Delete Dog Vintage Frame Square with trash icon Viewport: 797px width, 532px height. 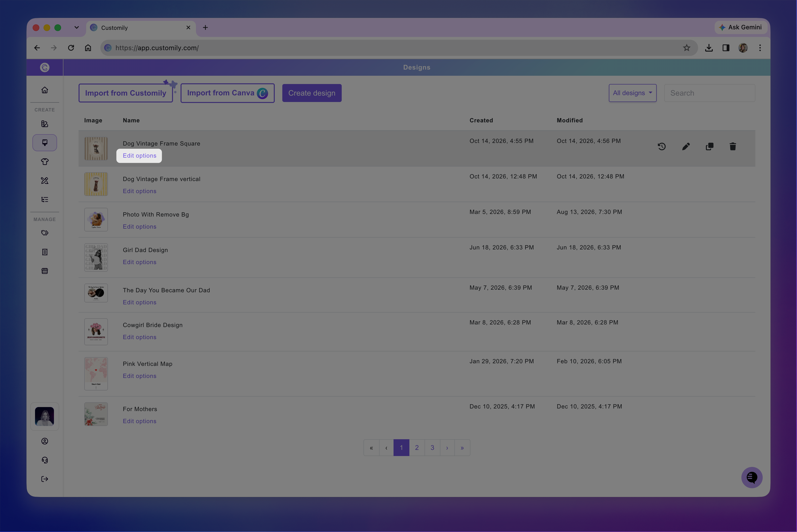click(733, 146)
